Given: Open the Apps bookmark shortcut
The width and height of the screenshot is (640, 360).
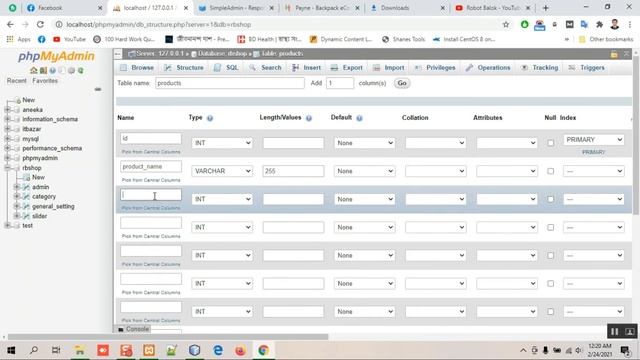Looking at the screenshot, I should pyautogui.click(x=19, y=39).
